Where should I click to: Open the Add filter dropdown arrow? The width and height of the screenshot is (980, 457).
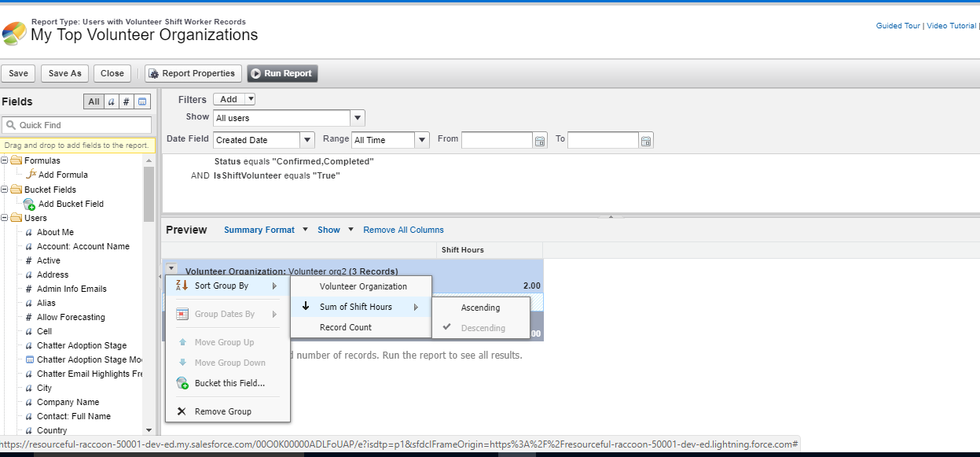[250, 99]
